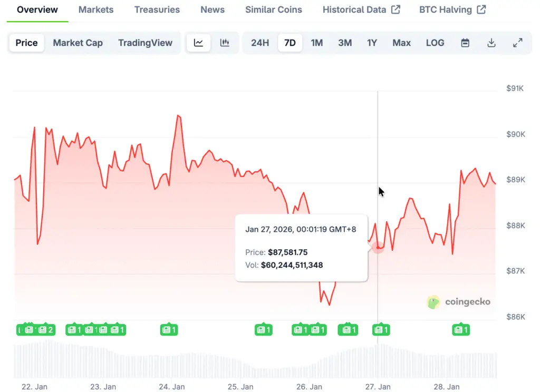The width and height of the screenshot is (540, 392).
Task: Open the Markets tab
Action: tap(96, 9)
